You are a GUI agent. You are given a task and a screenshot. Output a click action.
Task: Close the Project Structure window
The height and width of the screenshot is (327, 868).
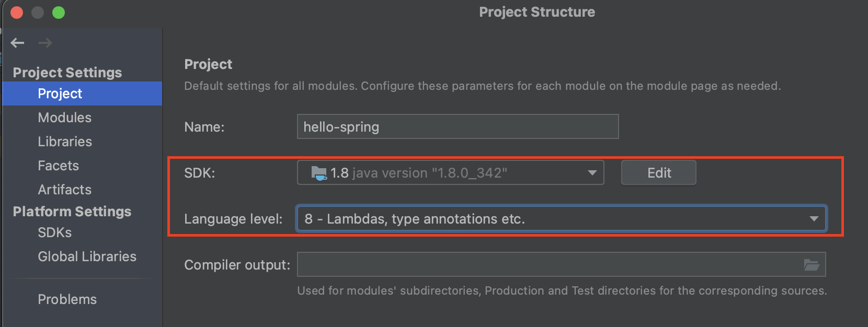tap(17, 13)
